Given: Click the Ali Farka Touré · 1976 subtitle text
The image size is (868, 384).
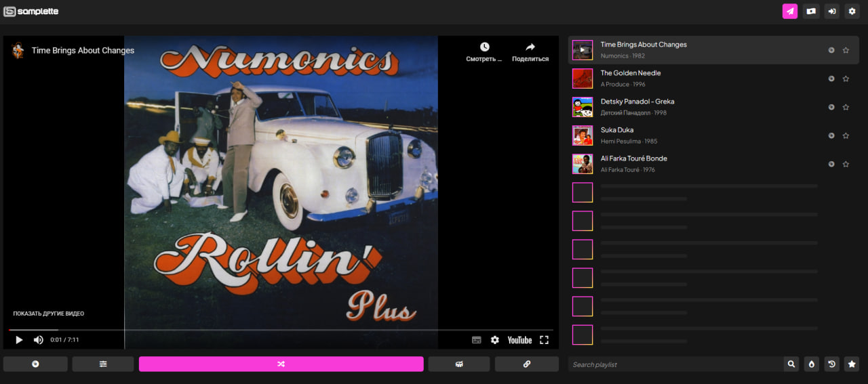Looking at the screenshot, I should point(628,170).
